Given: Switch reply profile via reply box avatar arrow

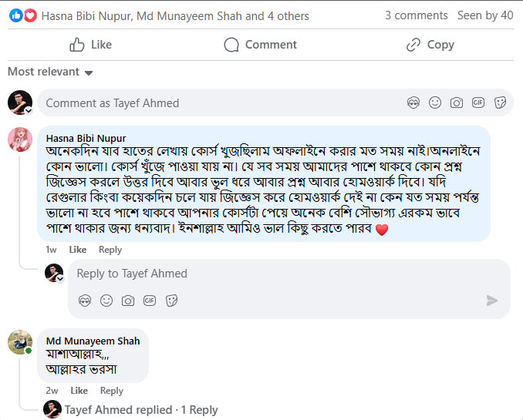Looking at the screenshot, I should 59,279.
